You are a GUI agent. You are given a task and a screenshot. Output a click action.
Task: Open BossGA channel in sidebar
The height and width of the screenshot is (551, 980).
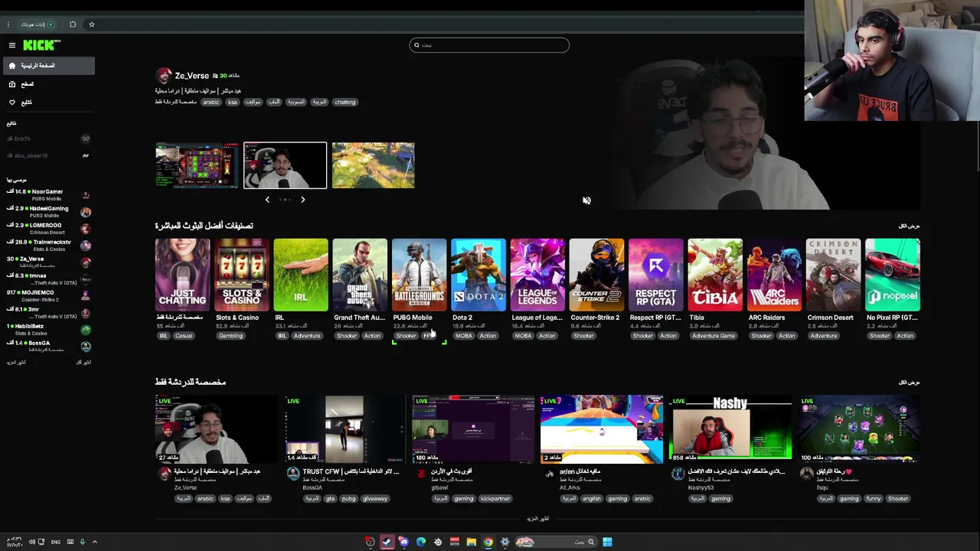pyautogui.click(x=47, y=347)
